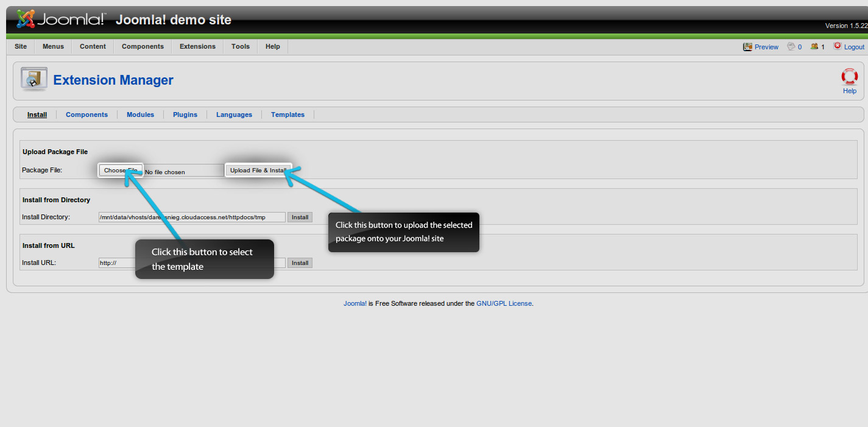Viewport: 868px width, 427px height.
Task: Open the Components menu in the top bar
Action: [x=143, y=46]
